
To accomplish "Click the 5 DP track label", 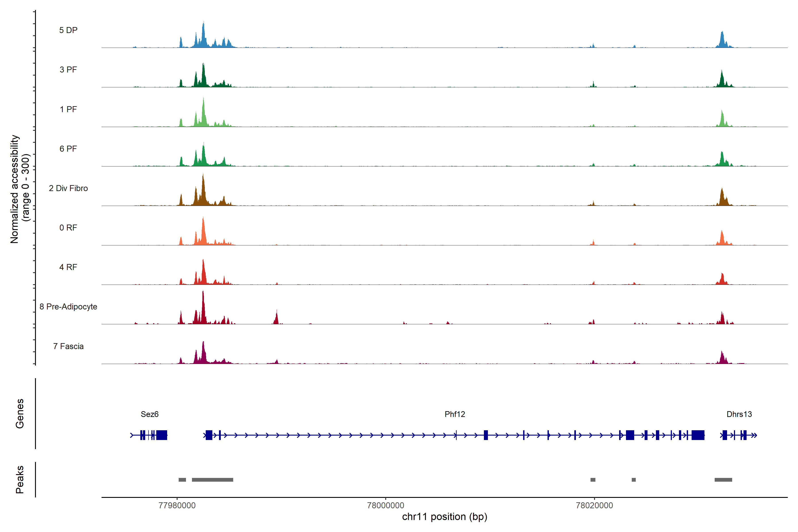I will point(68,30).
